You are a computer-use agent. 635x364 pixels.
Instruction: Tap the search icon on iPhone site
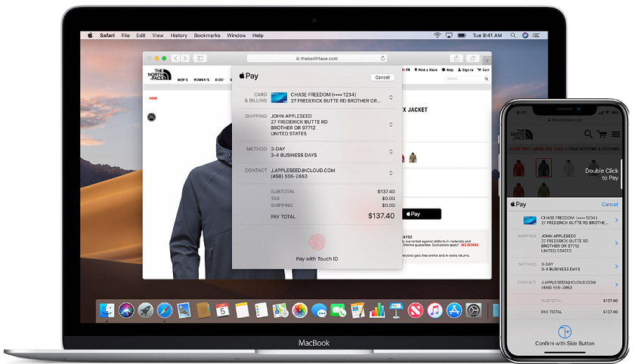588,134
